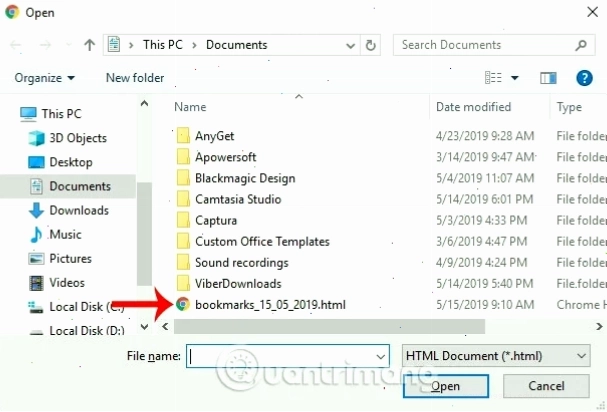Viewport: 607px width, 412px height.
Task: Click the AnyGet folder icon
Action: pyautogui.click(x=183, y=136)
